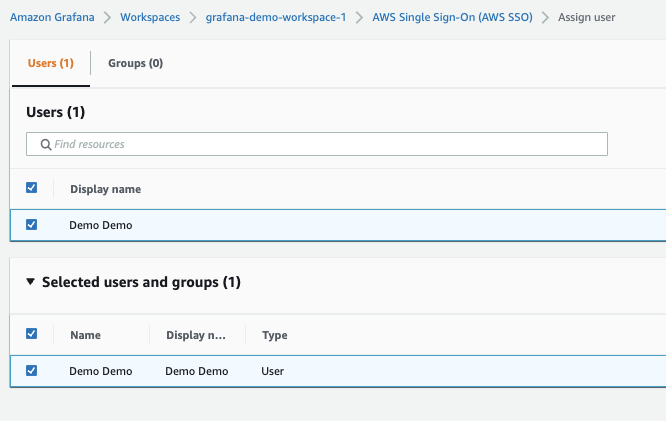
Task: Select the Users (1) tab
Action: tap(51, 63)
